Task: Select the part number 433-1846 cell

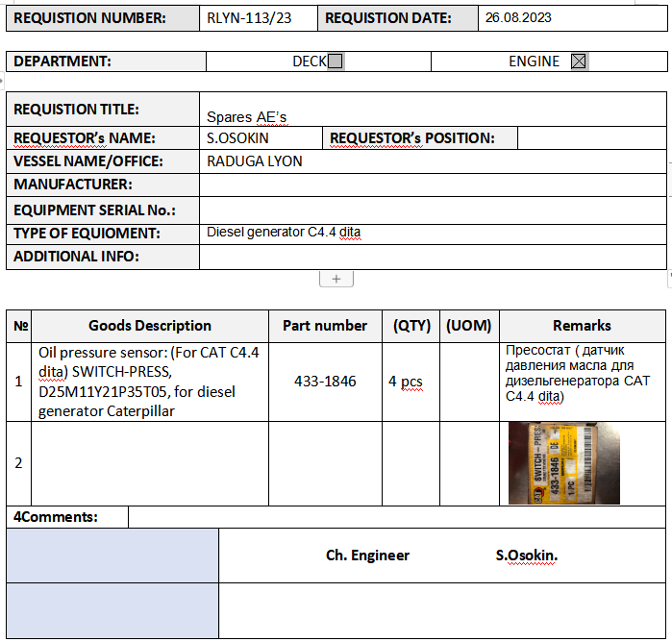Action: (325, 382)
